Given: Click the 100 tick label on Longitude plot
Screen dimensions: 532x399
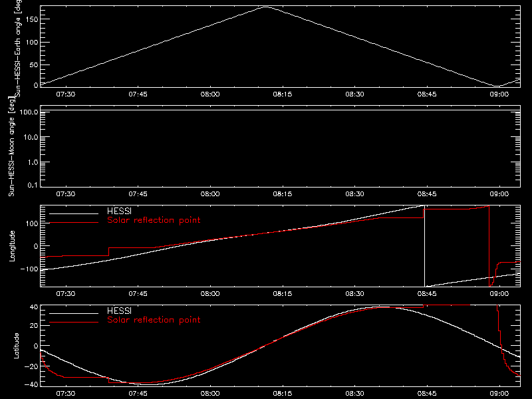Looking at the screenshot, I should click(32, 223).
